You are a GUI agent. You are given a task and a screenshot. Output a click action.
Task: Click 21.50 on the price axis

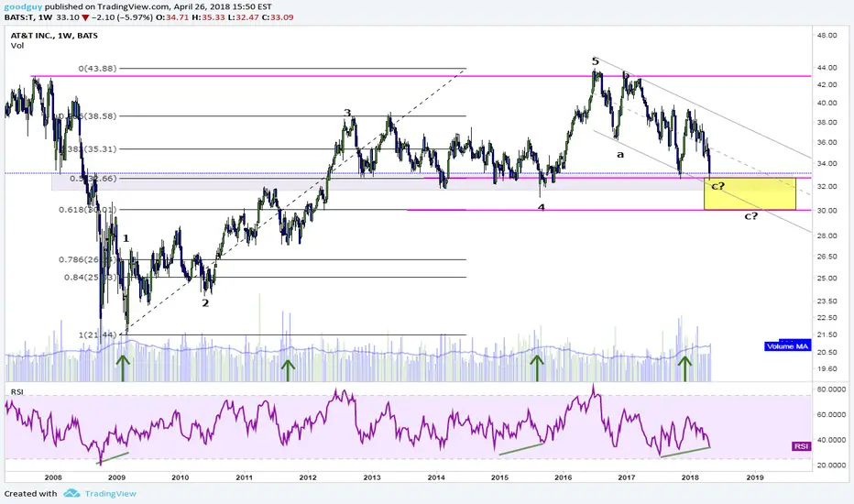tap(827, 334)
